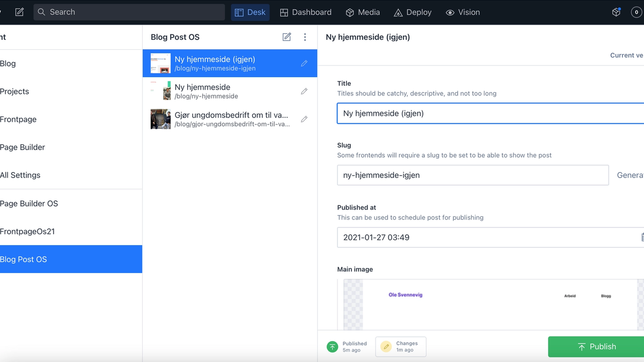Image resolution: width=644 pixels, height=362 pixels.
Task: Select the Ny hjemmeside (igjen) post
Action: 230,63
